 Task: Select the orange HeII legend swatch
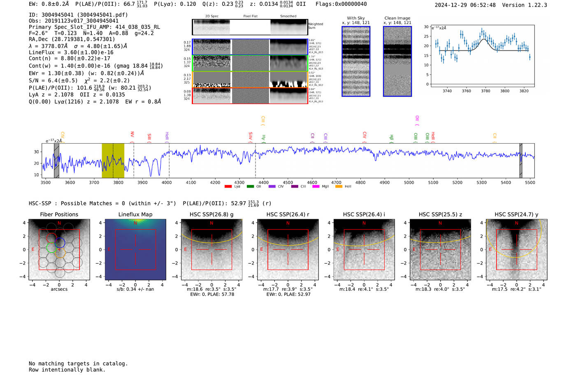click(x=339, y=187)
